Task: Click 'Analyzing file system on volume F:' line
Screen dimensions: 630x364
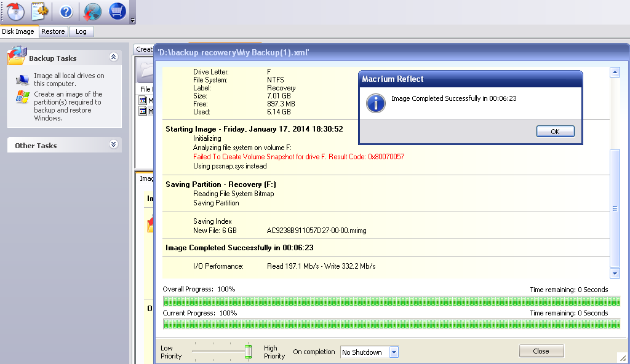Action: click(242, 148)
